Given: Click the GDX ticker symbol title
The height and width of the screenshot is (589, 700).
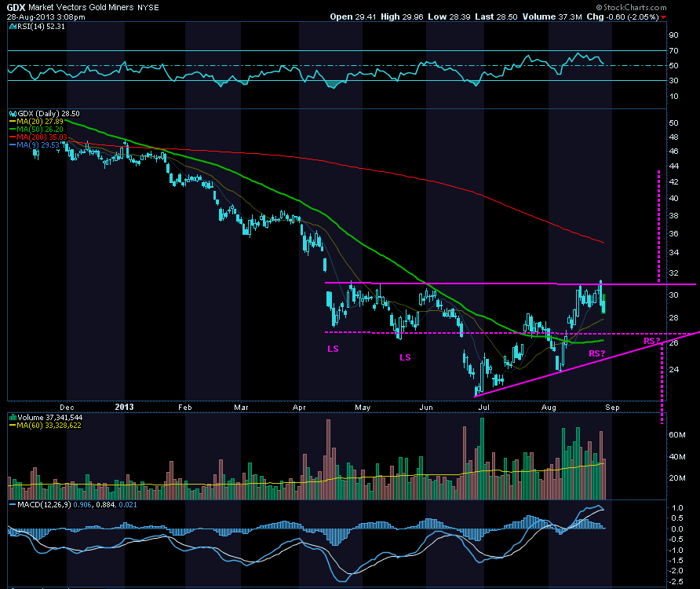Looking at the screenshot, I should [16, 7].
